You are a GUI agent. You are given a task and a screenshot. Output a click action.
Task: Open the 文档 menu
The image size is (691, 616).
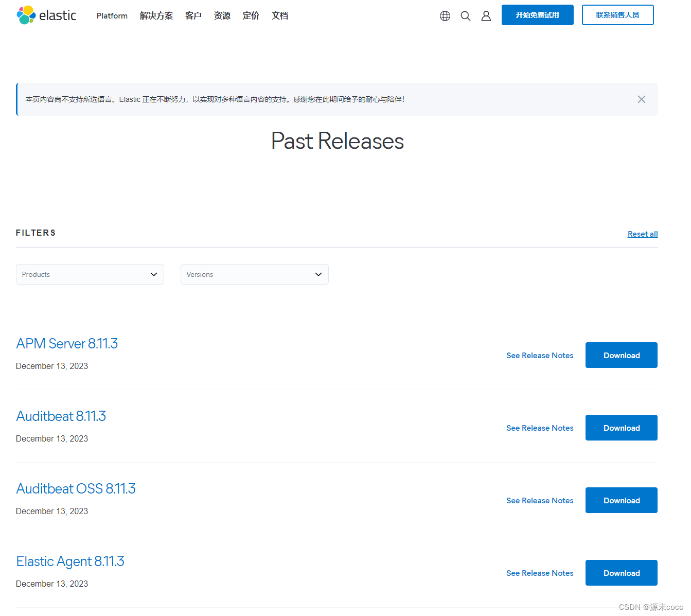click(280, 16)
